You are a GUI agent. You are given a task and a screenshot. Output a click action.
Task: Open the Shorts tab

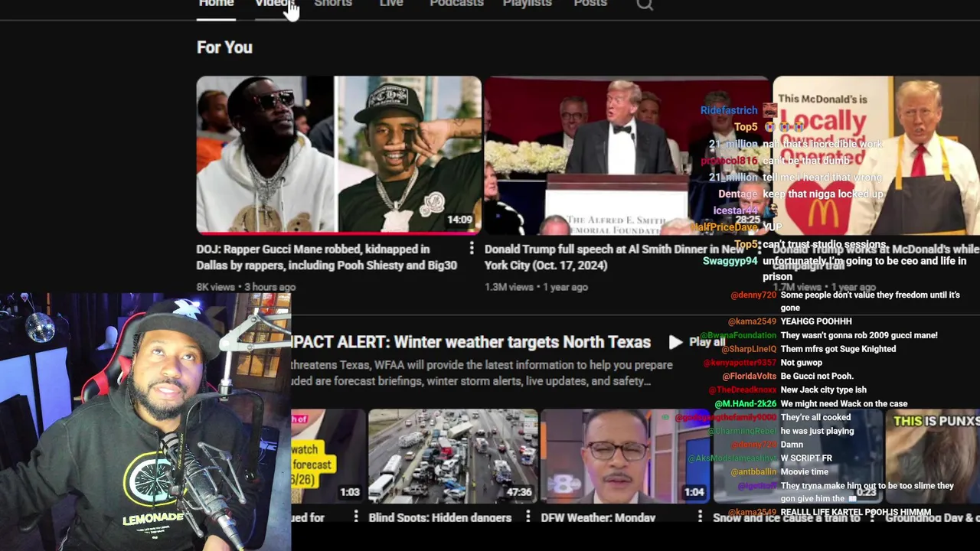pyautogui.click(x=333, y=4)
